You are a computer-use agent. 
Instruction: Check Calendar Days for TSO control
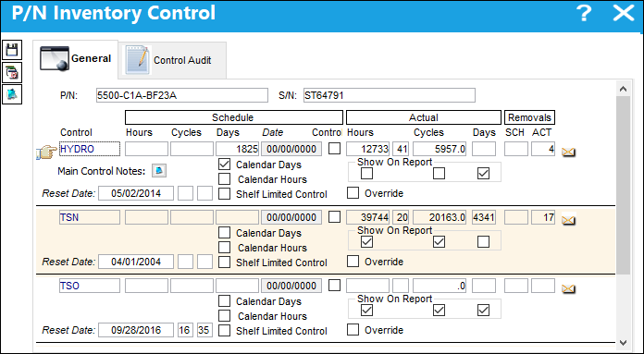tap(224, 301)
